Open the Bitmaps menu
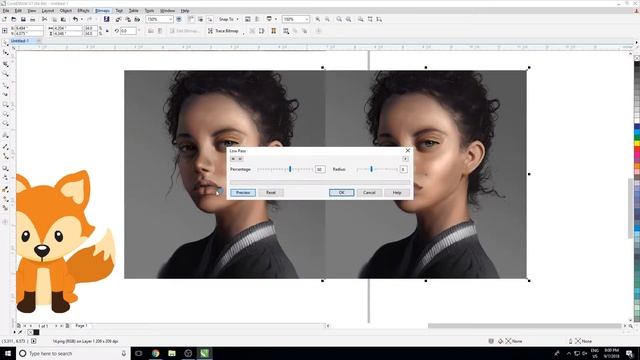The image size is (640, 360). point(102,11)
